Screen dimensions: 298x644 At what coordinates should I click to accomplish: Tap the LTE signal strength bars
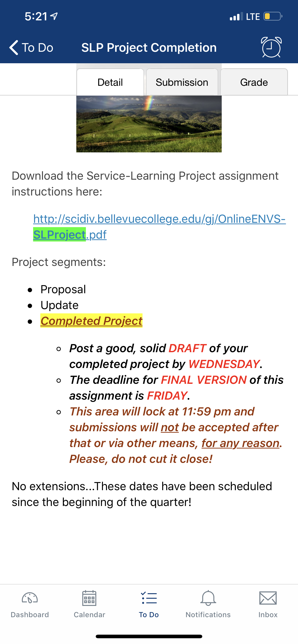(x=236, y=17)
